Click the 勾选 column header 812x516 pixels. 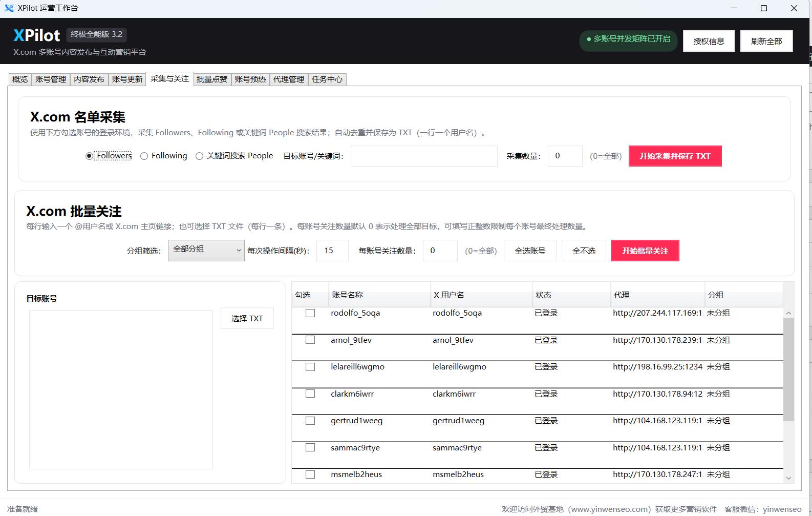coord(310,295)
